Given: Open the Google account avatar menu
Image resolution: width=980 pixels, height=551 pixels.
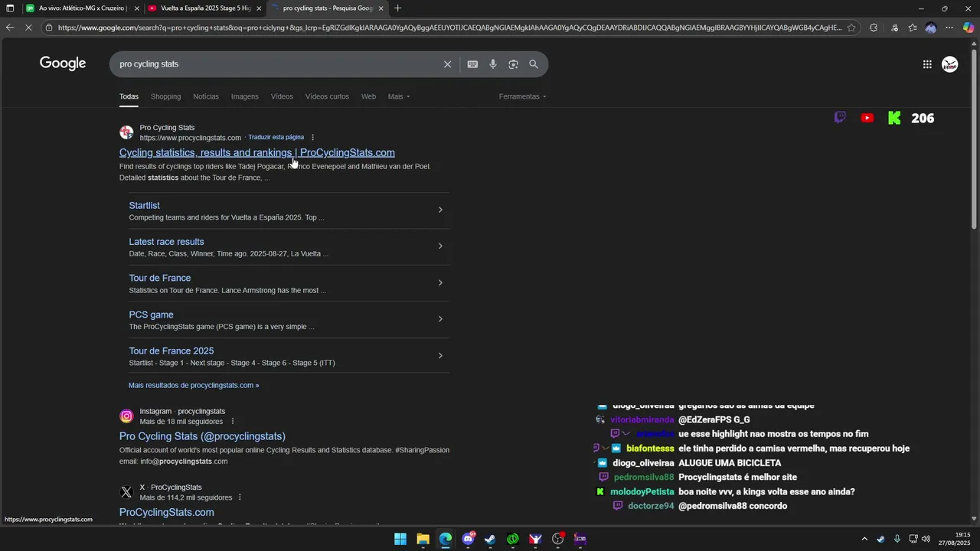Looking at the screenshot, I should 950,64.
